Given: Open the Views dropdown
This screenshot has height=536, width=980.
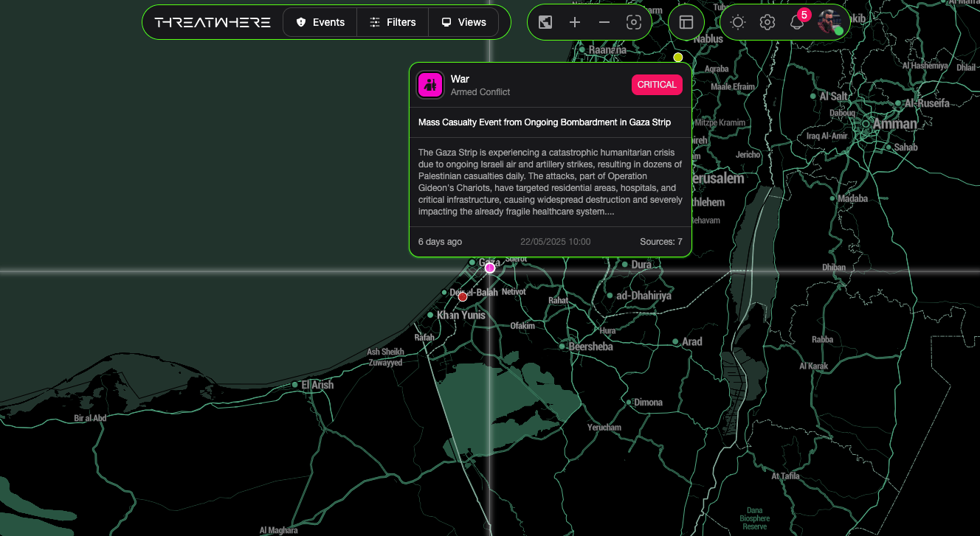Looking at the screenshot, I should coord(463,22).
